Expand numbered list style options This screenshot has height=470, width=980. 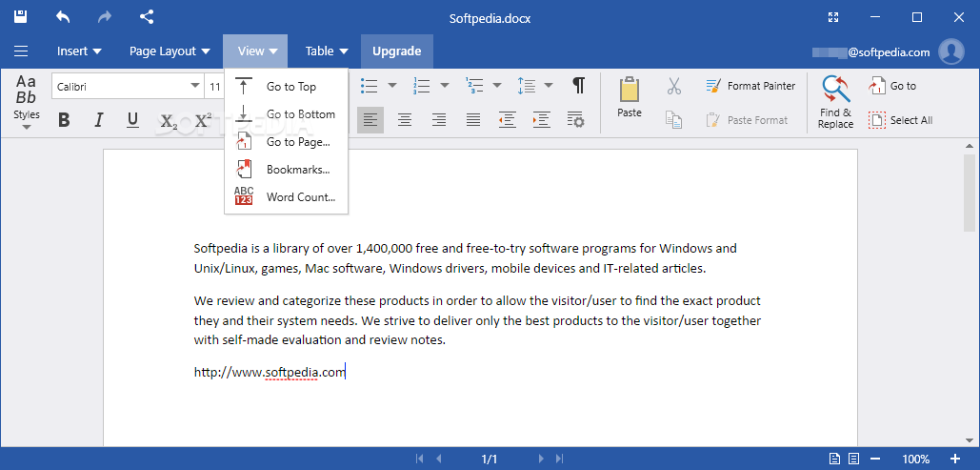pyautogui.click(x=445, y=86)
